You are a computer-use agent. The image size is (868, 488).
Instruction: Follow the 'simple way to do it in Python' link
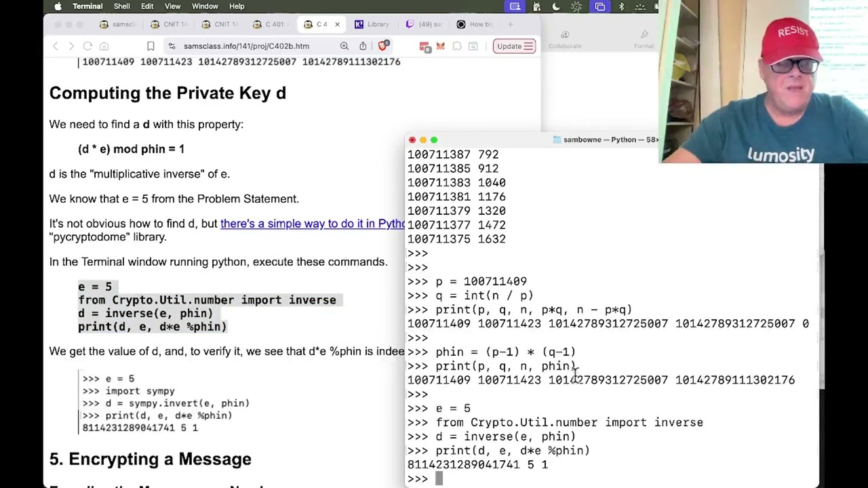(313, 224)
